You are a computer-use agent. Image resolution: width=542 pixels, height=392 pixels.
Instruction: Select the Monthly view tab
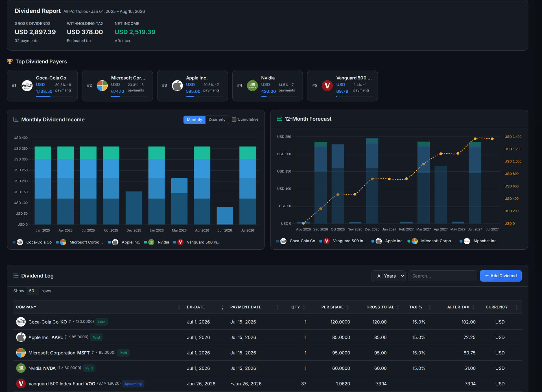coord(194,120)
